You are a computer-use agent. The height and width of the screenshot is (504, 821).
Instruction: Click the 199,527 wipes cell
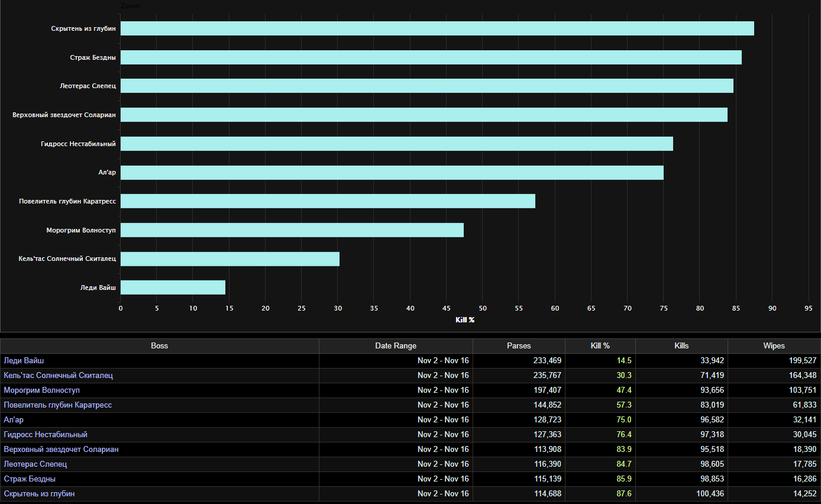click(774, 360)
